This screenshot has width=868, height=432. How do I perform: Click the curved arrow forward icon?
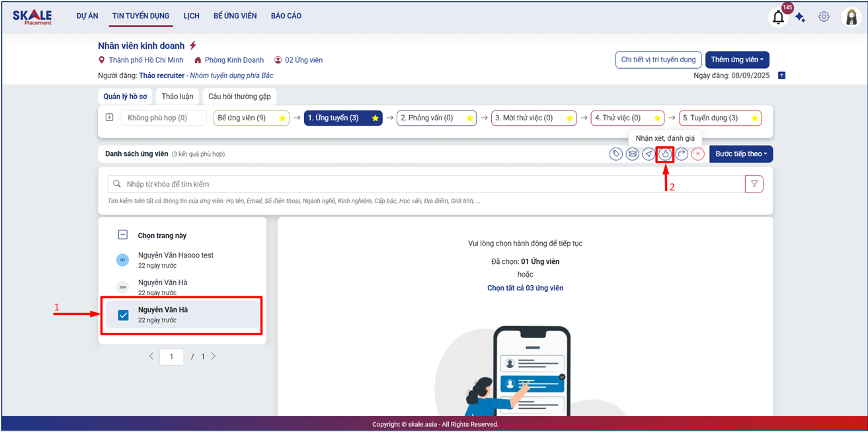click(x=682, y=154)
